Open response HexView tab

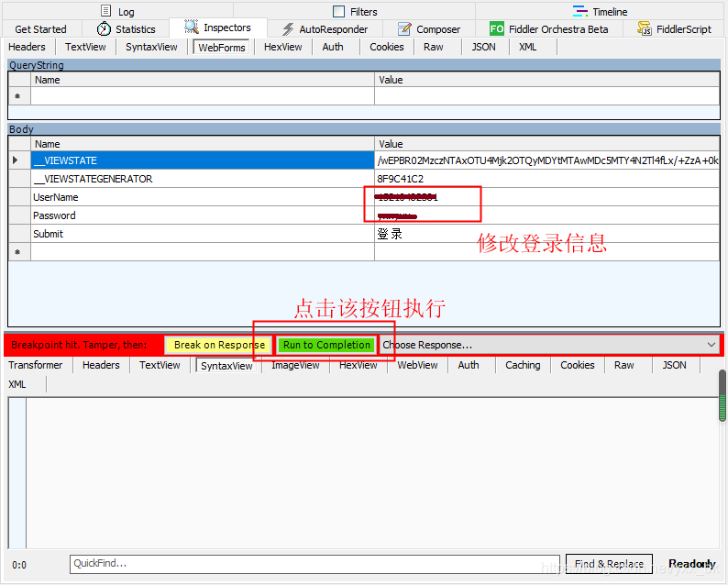pyautogui.click(x=358, y=365)
